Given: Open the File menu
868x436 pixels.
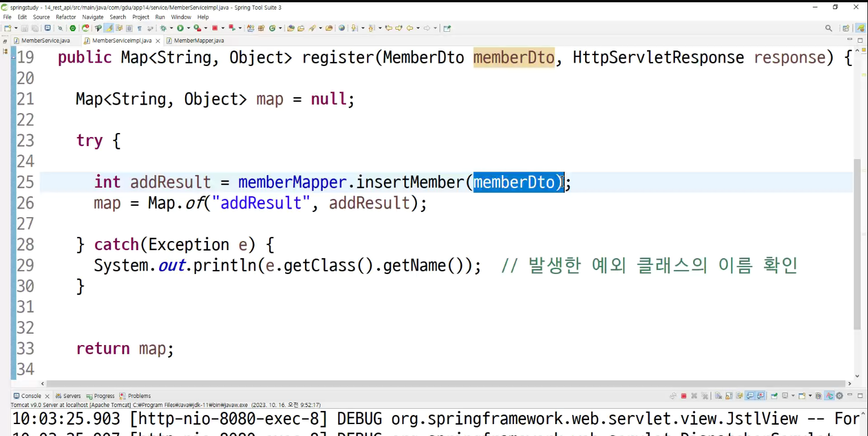Looking at the screenshot, I should (x=7, y=17).
